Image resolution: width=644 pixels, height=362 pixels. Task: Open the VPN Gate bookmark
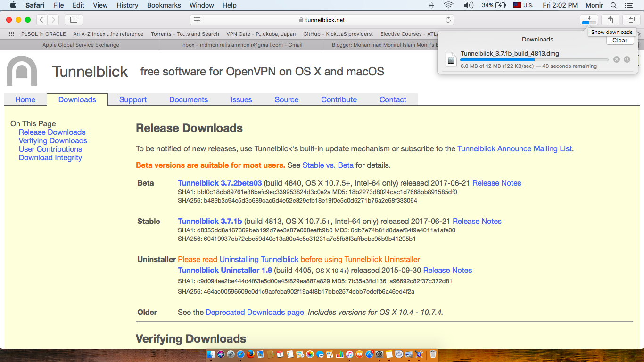pyautogui.click(x=261, y=34)
